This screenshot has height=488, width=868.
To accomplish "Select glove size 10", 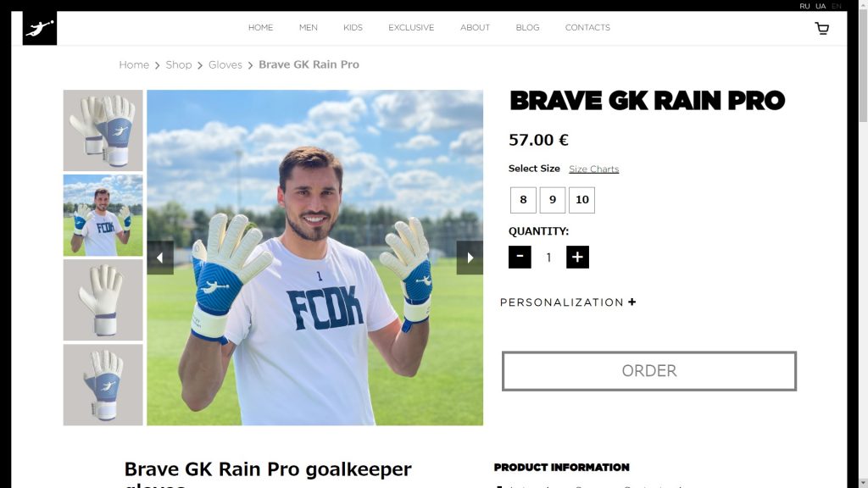I will coord(581,200).
